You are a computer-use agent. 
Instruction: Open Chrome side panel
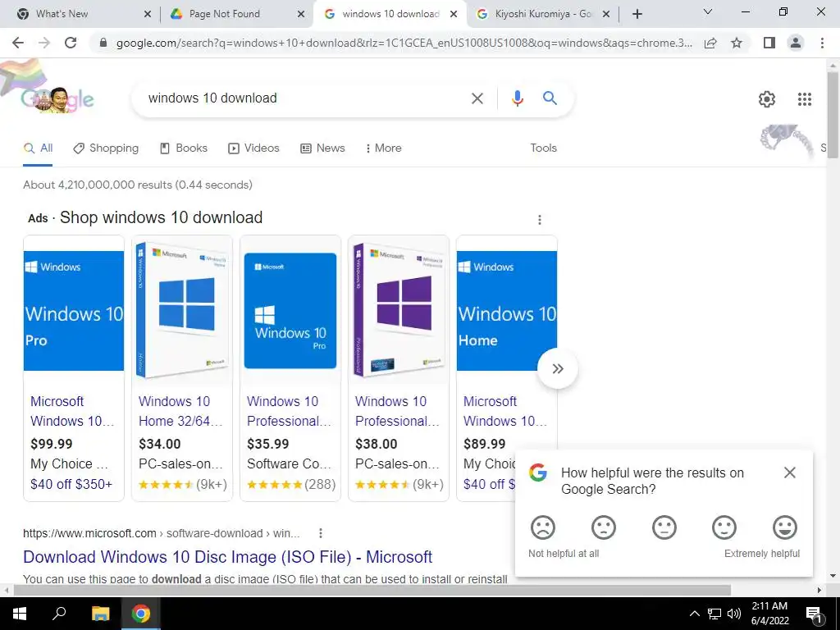pyautogui.click(x=769, y=43)
